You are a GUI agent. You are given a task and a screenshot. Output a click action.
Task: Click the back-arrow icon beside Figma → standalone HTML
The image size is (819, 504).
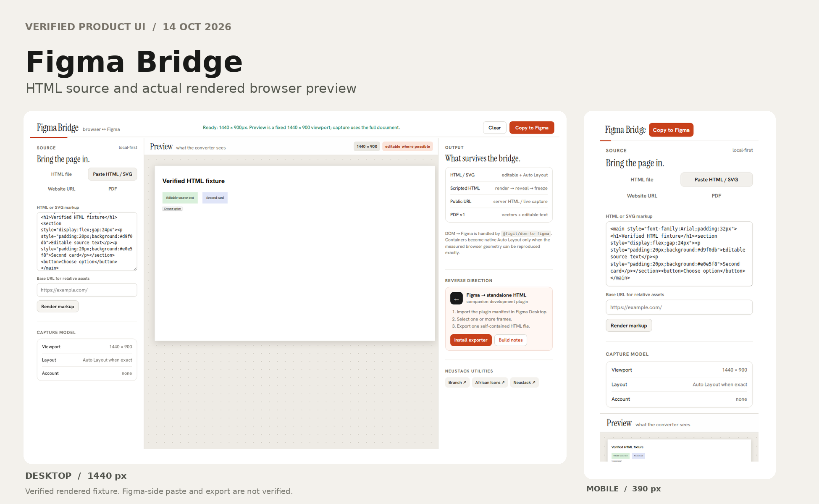[456, 298]
